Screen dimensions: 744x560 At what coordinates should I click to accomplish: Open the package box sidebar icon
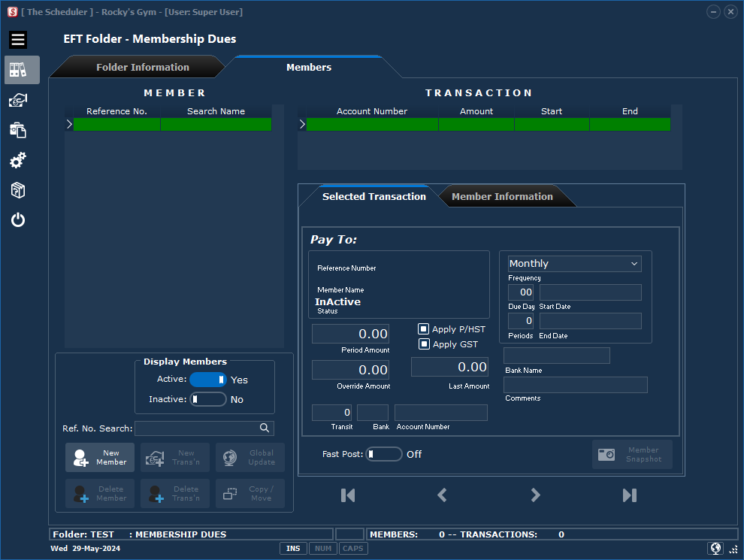18,190
